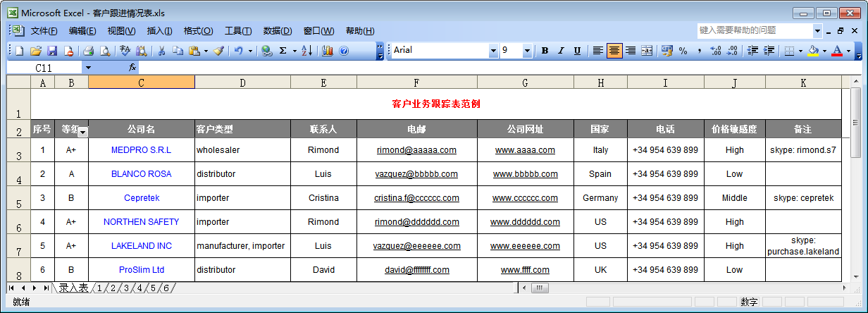Decrease the cell indent

click(752, 51)
